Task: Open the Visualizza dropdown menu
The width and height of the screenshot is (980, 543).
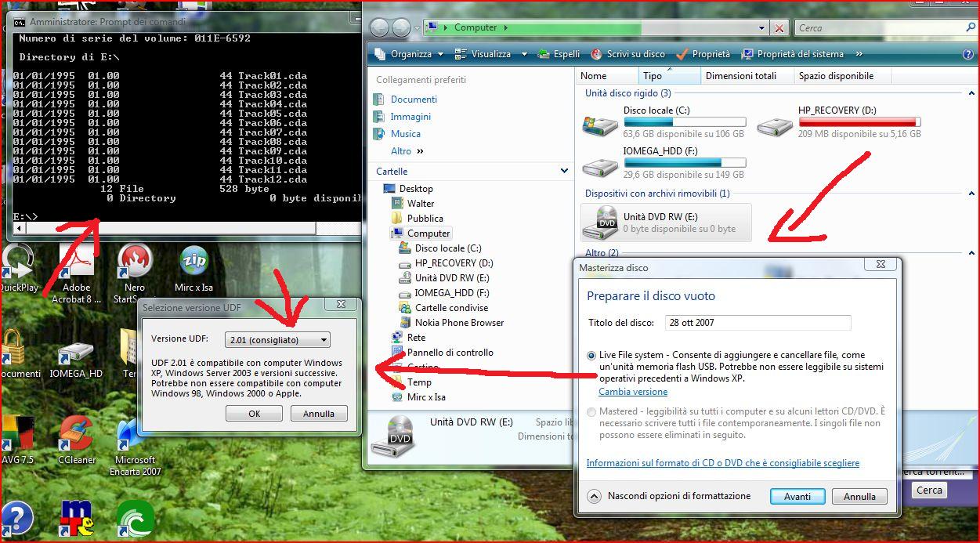Action: point(490,54)
